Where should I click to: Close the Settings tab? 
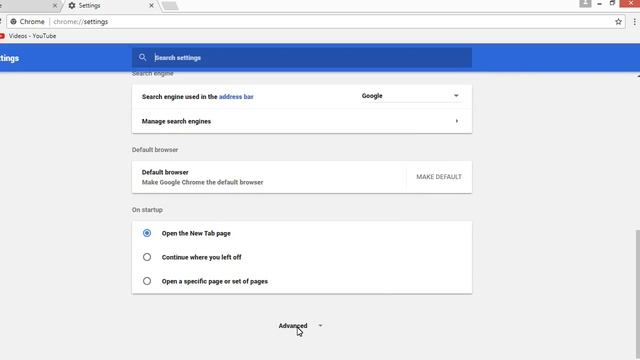click(x=151, y=6)
